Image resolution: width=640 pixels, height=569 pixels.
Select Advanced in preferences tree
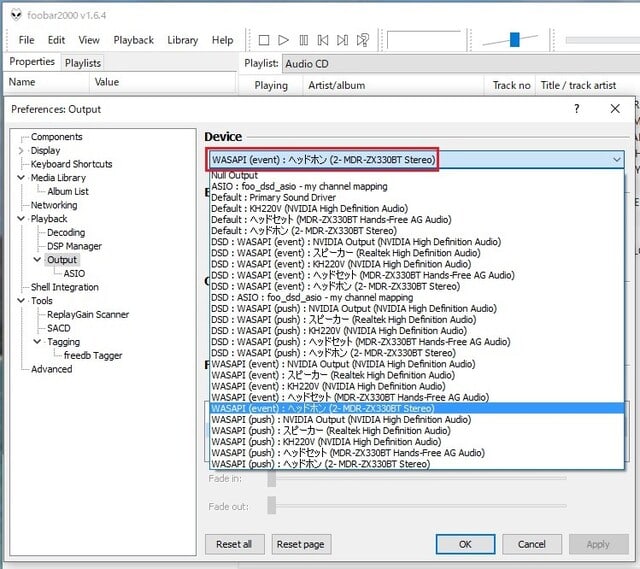51,369
